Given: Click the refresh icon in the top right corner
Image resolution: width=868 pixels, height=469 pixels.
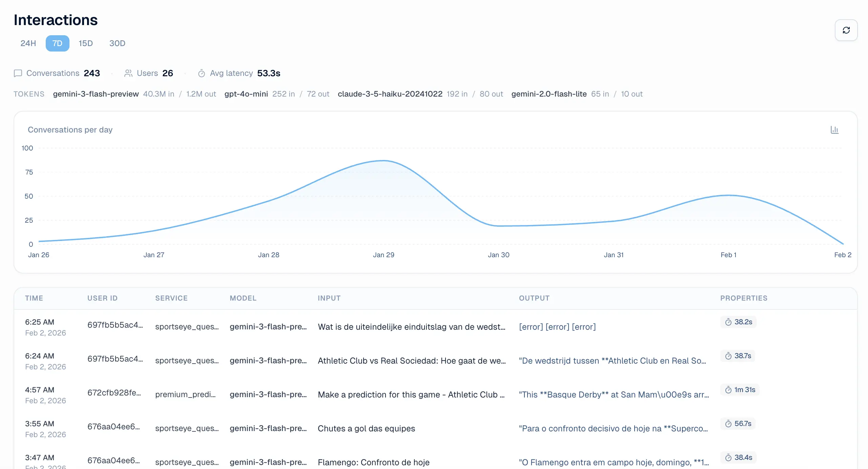Looking at the screenshot, I should click(846, 30).
